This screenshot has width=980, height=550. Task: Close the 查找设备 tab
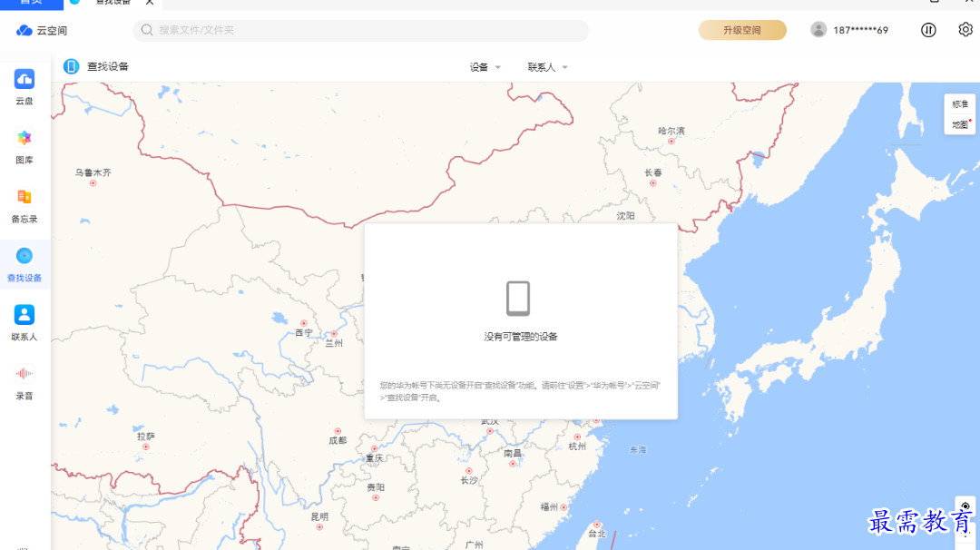150,3
